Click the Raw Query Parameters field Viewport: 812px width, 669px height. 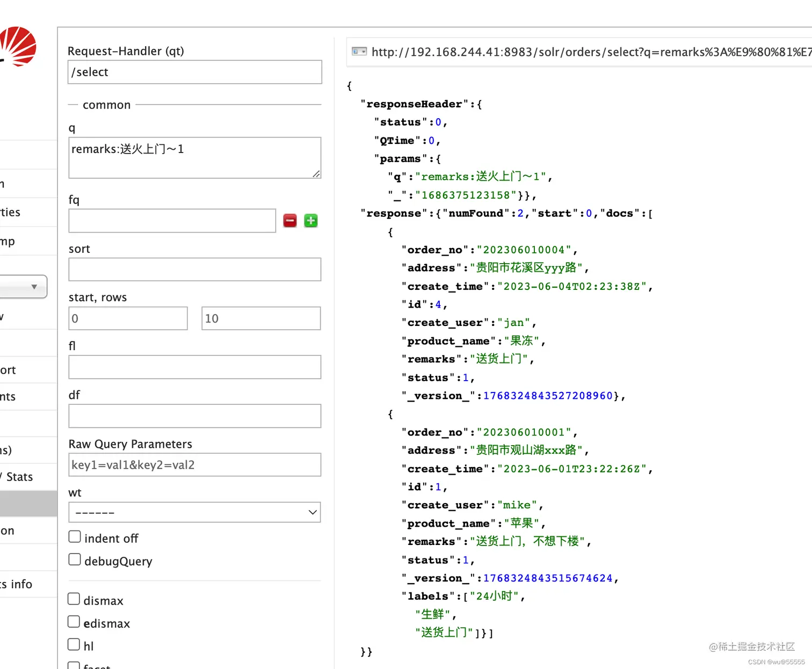click(x=195, y=465)
